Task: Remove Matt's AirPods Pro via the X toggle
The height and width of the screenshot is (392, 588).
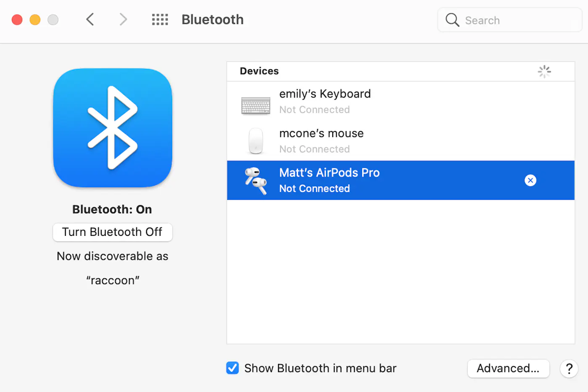Action: (530, 180)
